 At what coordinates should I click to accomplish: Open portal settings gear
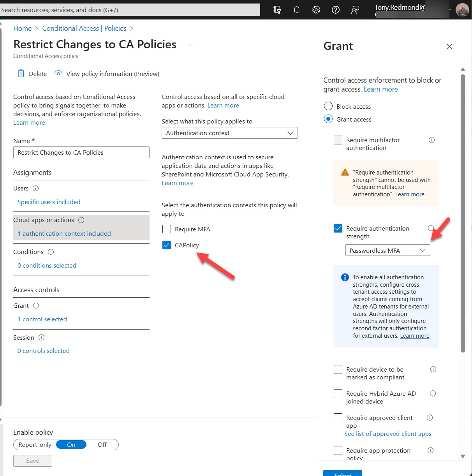click(316, 10)
